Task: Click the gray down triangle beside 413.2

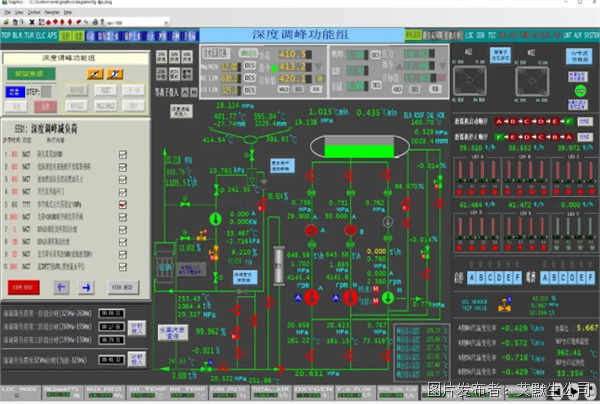Action: (318, 67)
